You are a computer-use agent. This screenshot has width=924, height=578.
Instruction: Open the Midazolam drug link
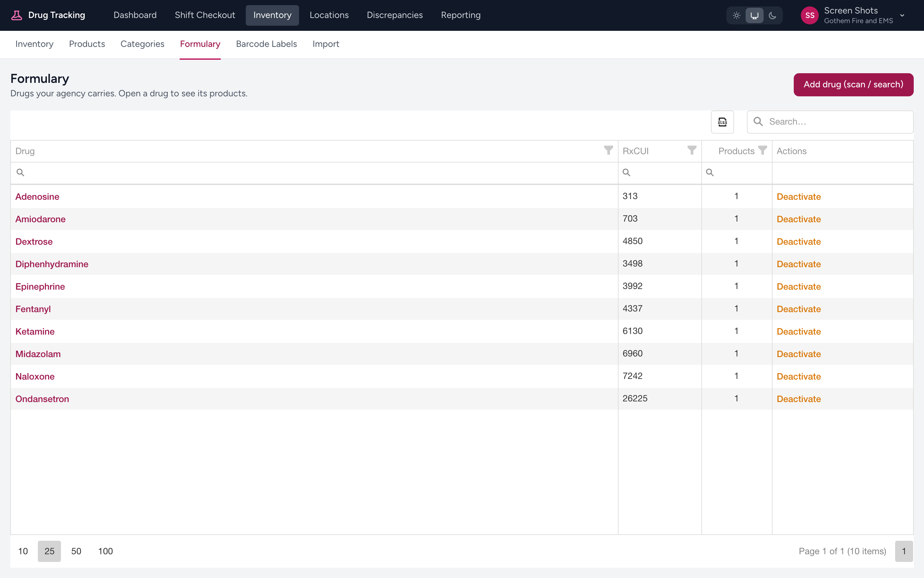point(38,354)
